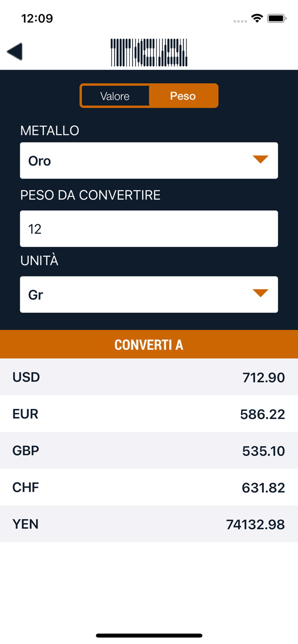Select the USD conversion row
This screenshot has width=298, height=644.
point(149,377)
